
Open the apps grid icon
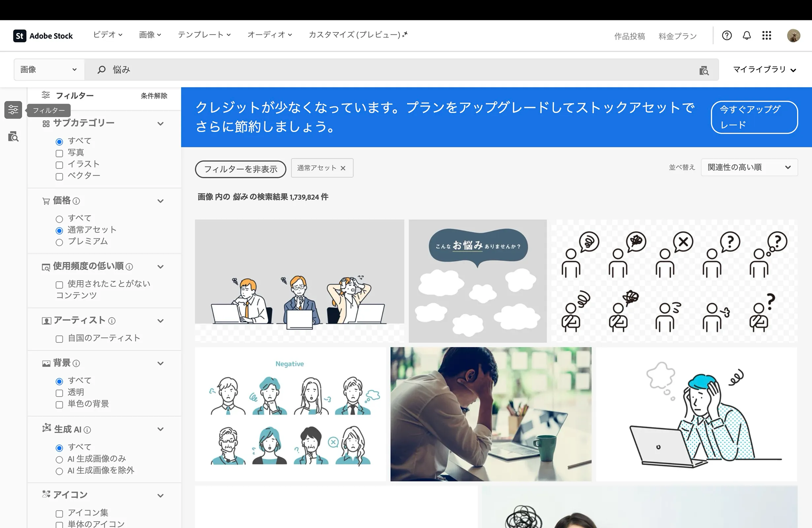point(767,35)
